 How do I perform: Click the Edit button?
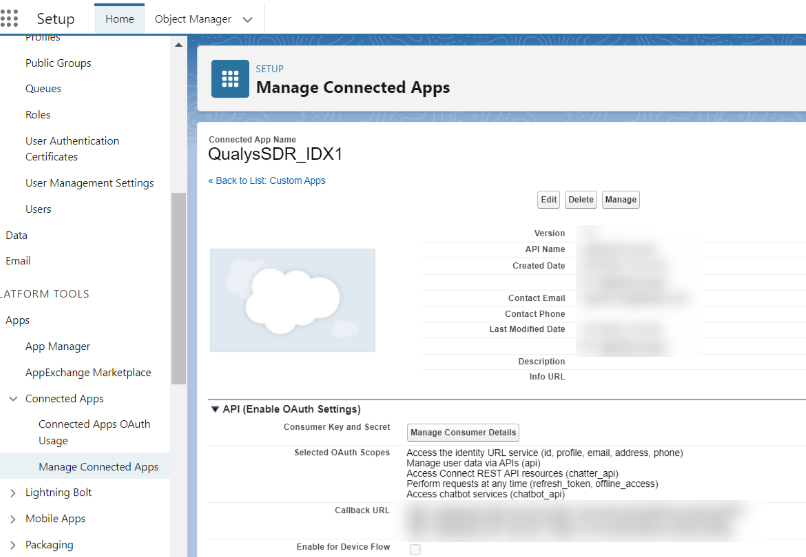[548, 199]
